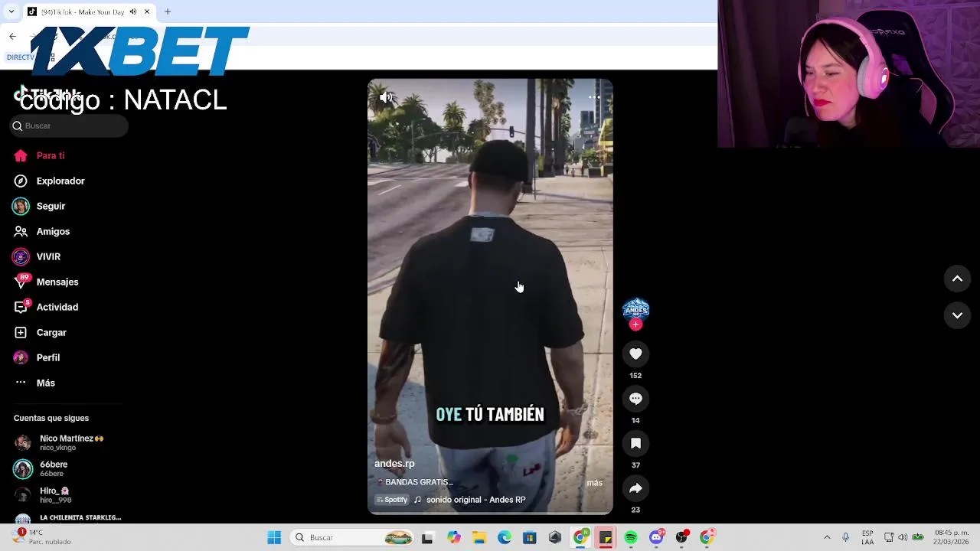Open Spotify from the taskbar
This screenshot has height=551, width=980.
(x=631, y=537)
